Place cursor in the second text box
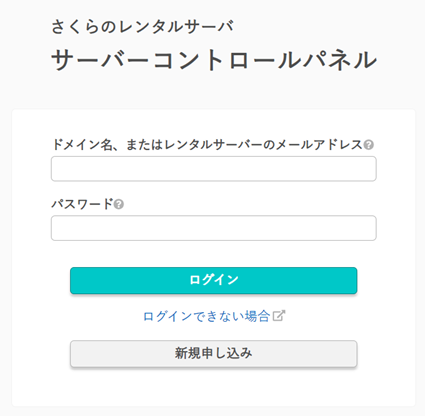425x416 pixels. pyautogui.click(x=214, y=228)
